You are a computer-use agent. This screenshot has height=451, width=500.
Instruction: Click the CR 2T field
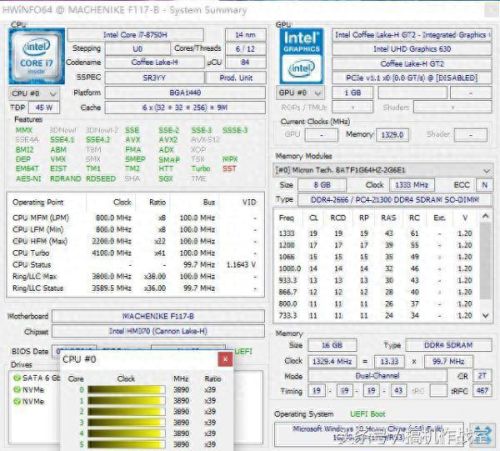(x=482, y=376)
